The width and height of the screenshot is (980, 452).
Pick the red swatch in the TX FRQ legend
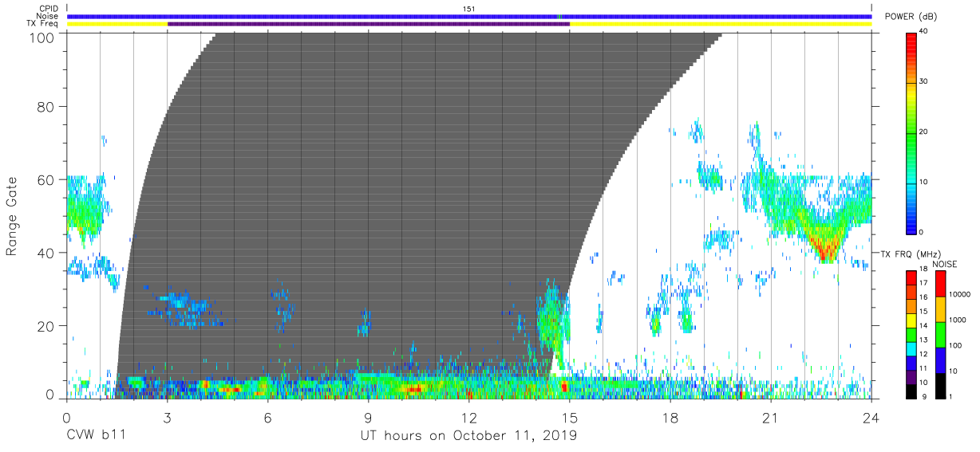[913, 277]
